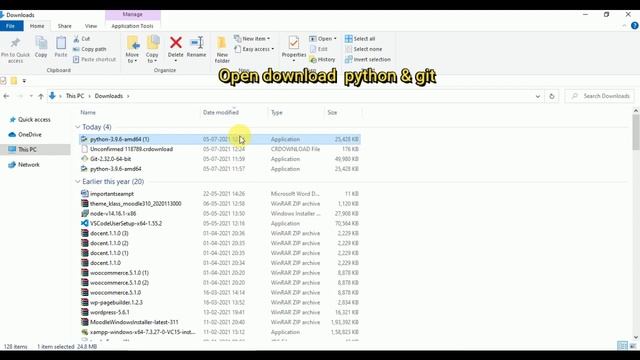Go up one folder level
The image size is (640, 360).
tap(41, 96)
